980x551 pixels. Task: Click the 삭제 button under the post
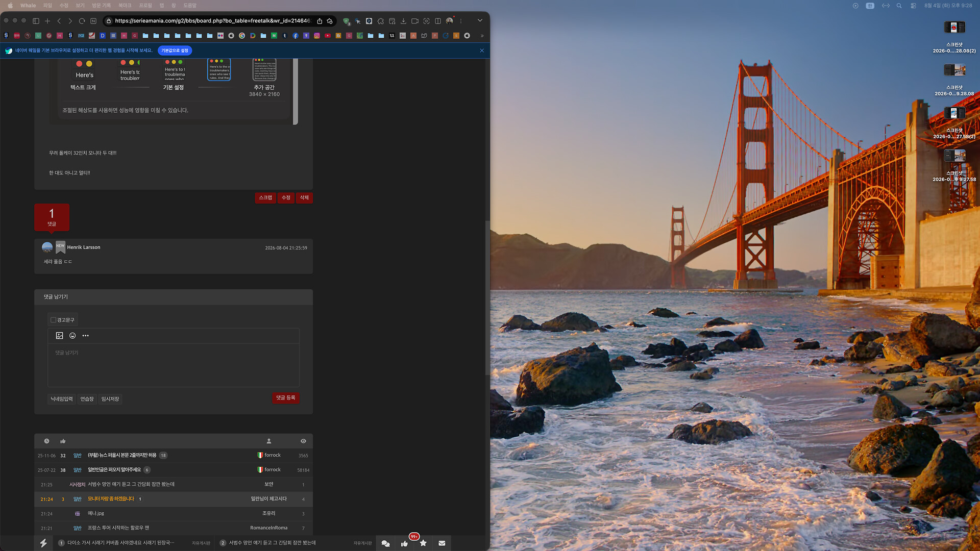coord(304,198)
